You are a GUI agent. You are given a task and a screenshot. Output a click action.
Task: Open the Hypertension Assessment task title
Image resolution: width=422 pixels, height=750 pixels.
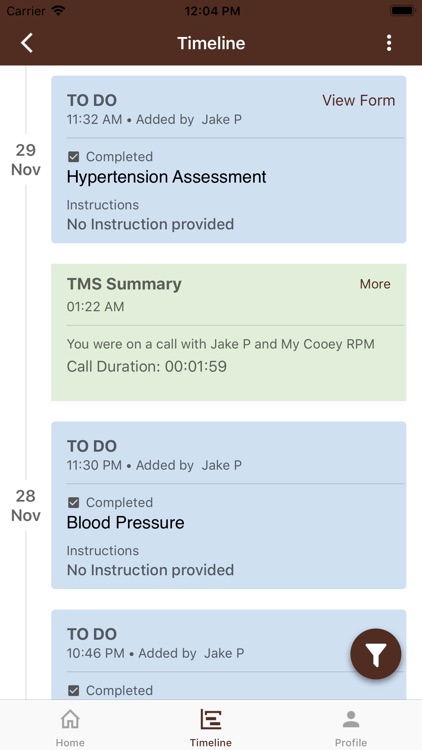(x=167, y=177)
